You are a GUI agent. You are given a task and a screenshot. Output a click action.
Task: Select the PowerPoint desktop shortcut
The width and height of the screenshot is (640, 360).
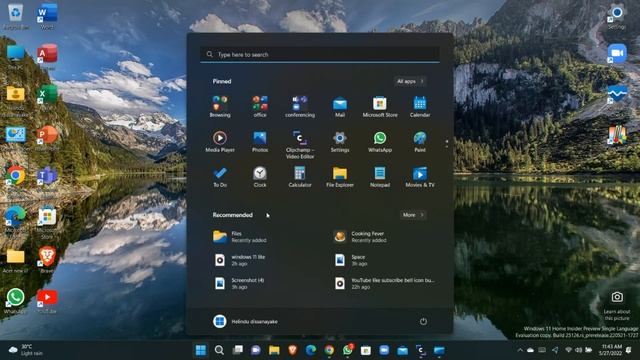[47, 138]
